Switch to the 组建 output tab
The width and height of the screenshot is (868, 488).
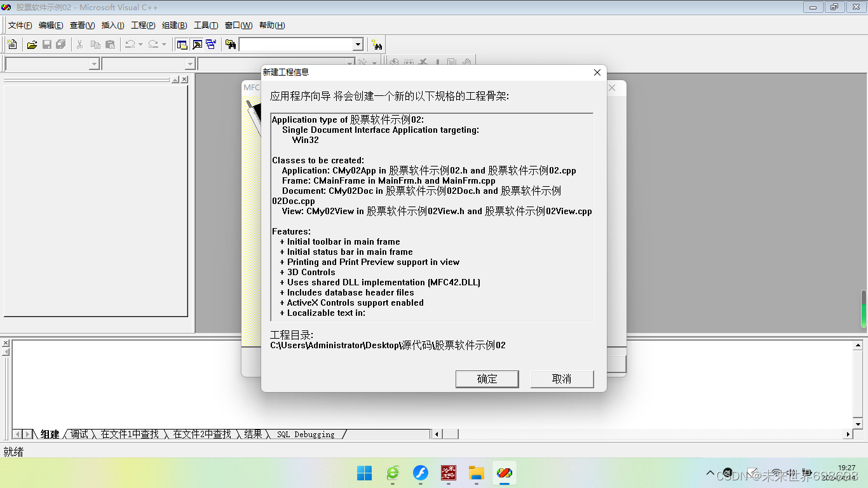point(50,434)
